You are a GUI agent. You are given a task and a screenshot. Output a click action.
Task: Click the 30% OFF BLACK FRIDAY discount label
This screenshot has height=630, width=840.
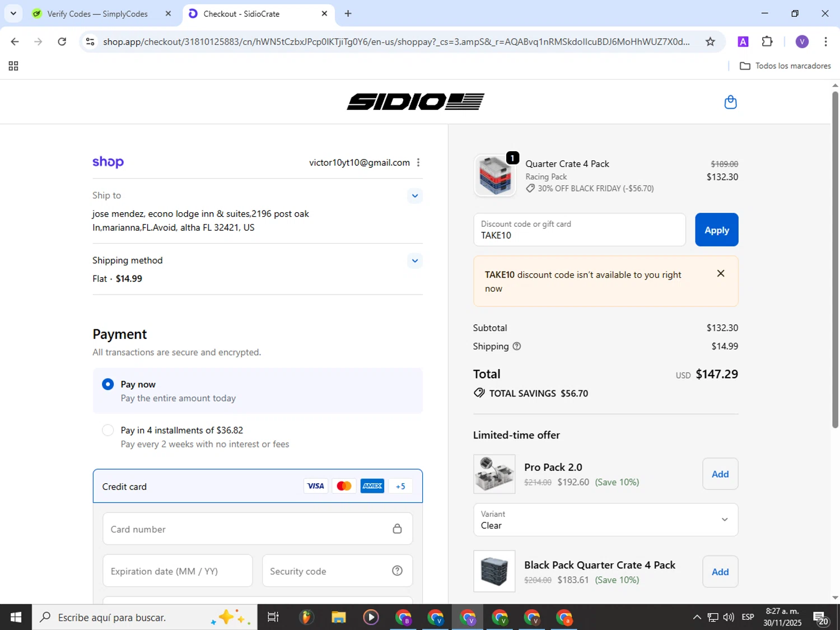click(x=590, y=189)
